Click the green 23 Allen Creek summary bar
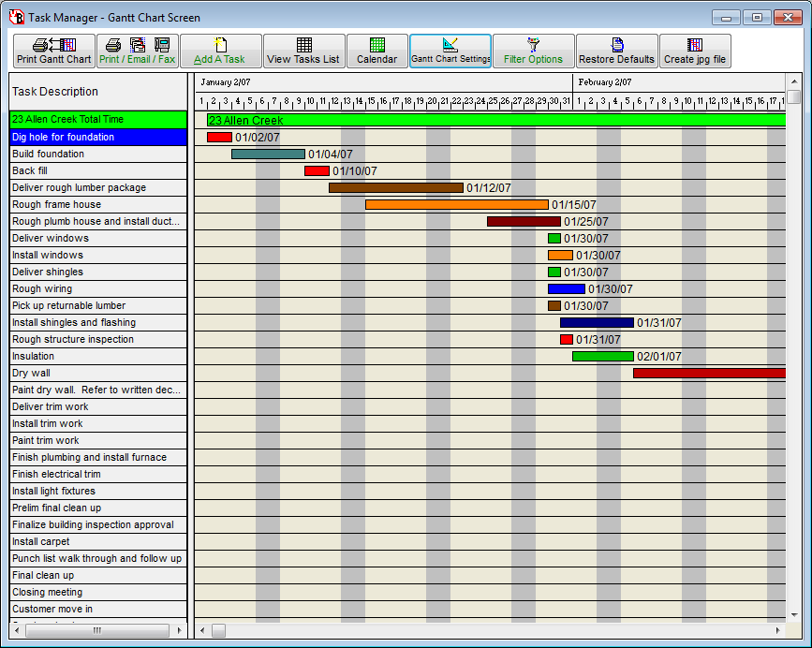The width and height of the screenshot is (812, 648). coord(496,120)
